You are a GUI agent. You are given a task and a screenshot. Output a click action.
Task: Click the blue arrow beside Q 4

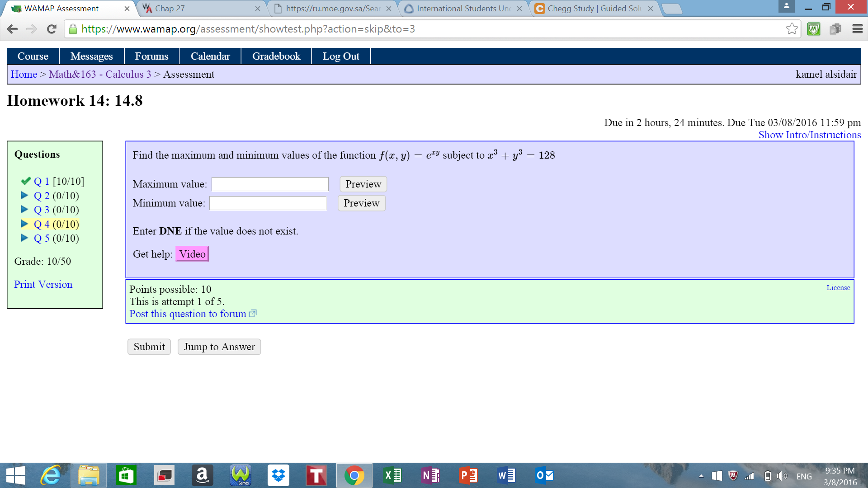click(x=25, y=223)
